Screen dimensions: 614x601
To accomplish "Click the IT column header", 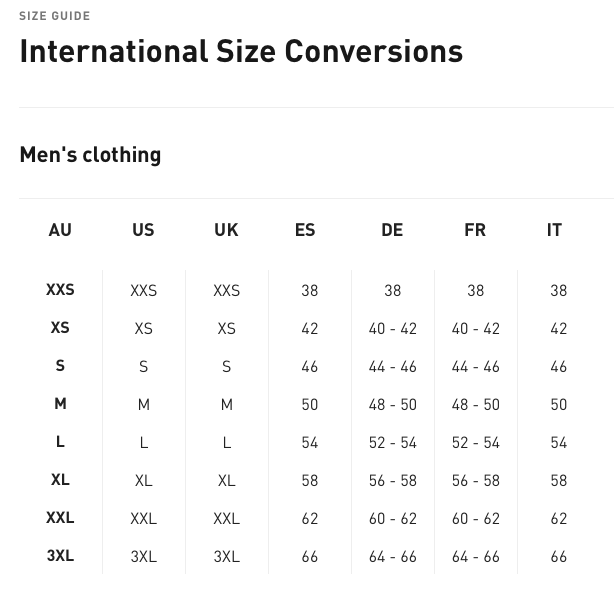I will click(x=554, y=230).
